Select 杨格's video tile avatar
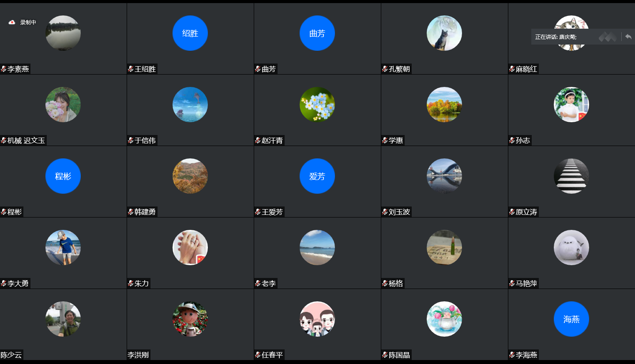This screenshot has height=364, width=635. [x=444, y=248]
